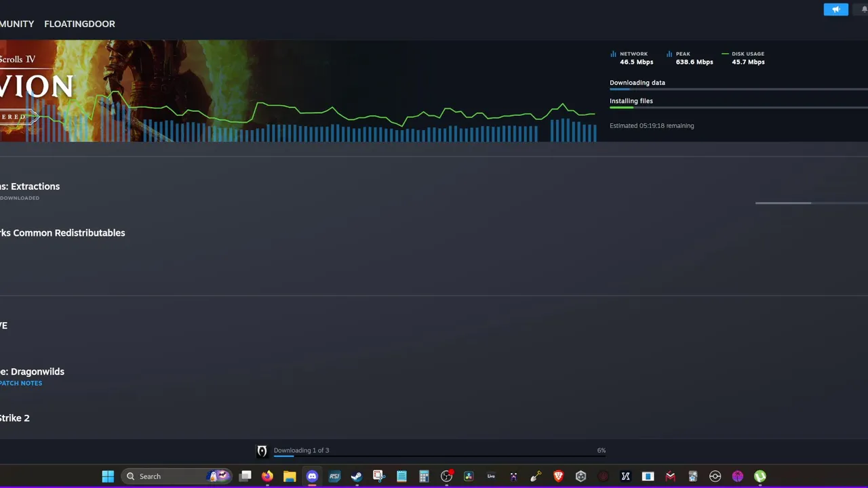Open Discord from the taskbar
Image resolution: width=868 pixels, height=488 pixels.
[312, 476]
